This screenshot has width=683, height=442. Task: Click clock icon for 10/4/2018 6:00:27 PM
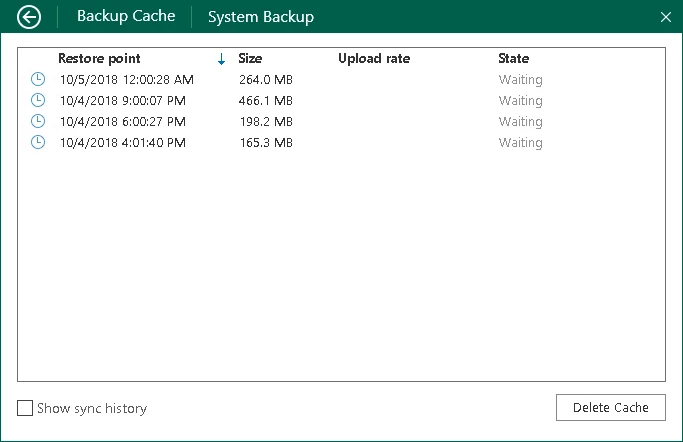pyautogui.click(x=38, y=121)
